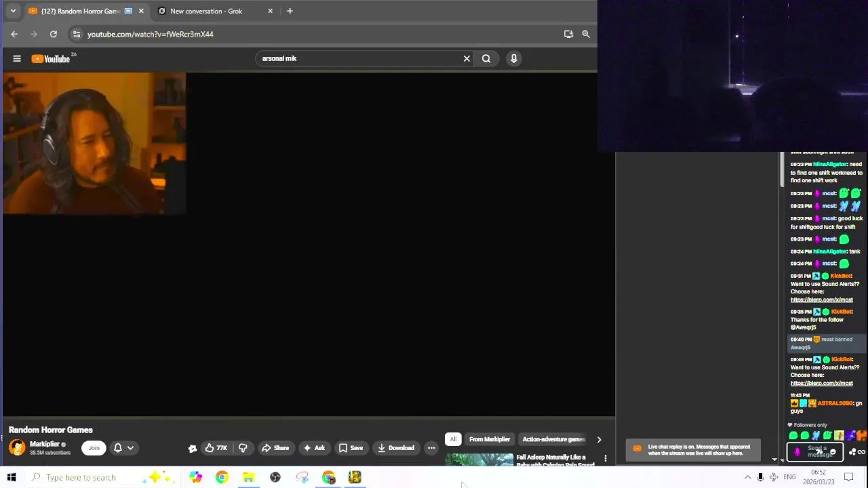Screen dimensions: 868x488
Task: Join the Markiplier channel membership
Action: tap(94, 447)
